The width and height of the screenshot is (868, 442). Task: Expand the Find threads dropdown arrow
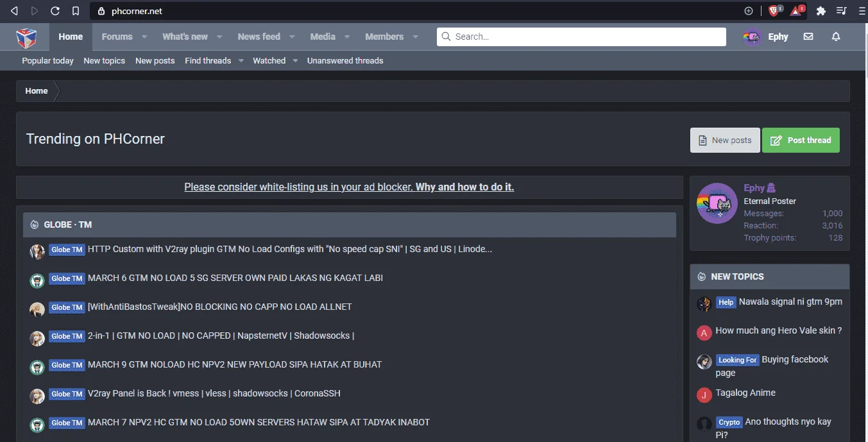click(241, 61)
